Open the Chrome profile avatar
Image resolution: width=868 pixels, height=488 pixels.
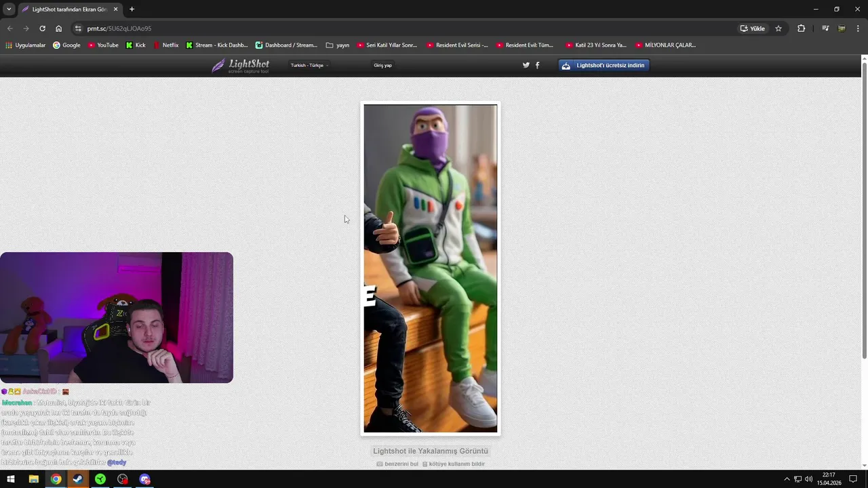coord(842,28)
